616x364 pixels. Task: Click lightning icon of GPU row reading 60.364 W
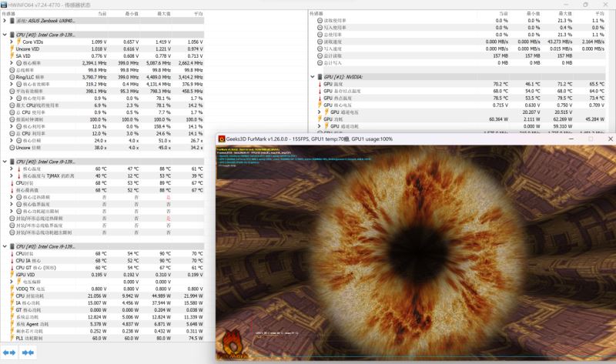(320, 119)
